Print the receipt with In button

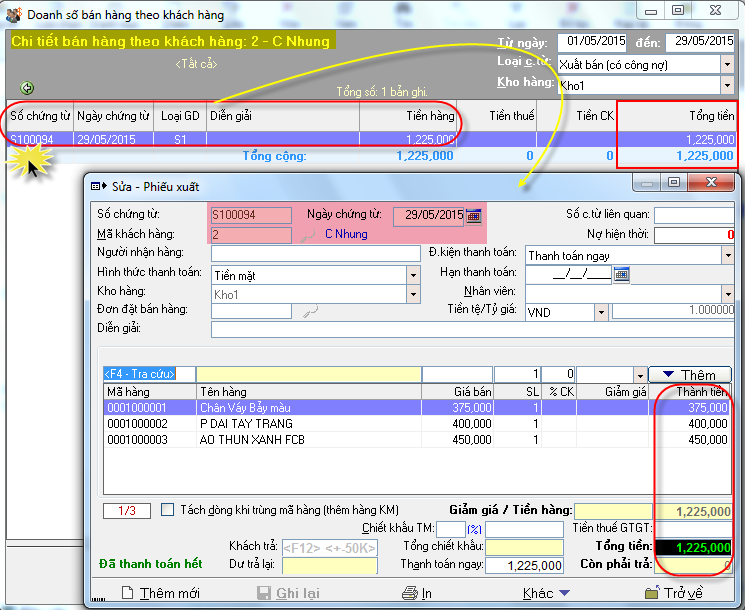417,593
